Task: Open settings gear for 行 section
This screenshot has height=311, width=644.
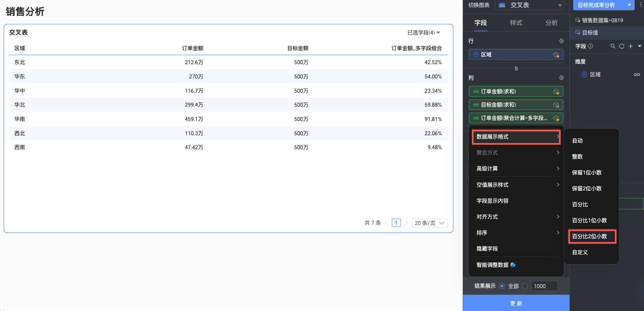Action: [561, 41]
